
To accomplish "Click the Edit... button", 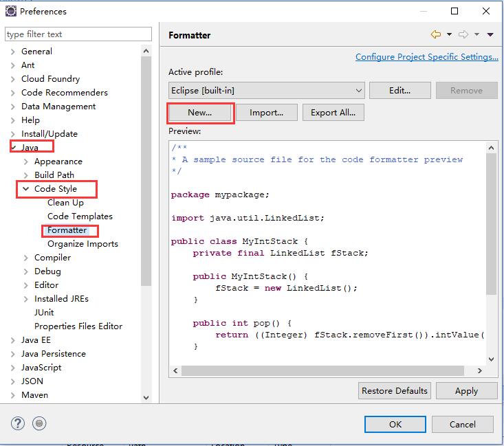I will click(x=400, y=91).
